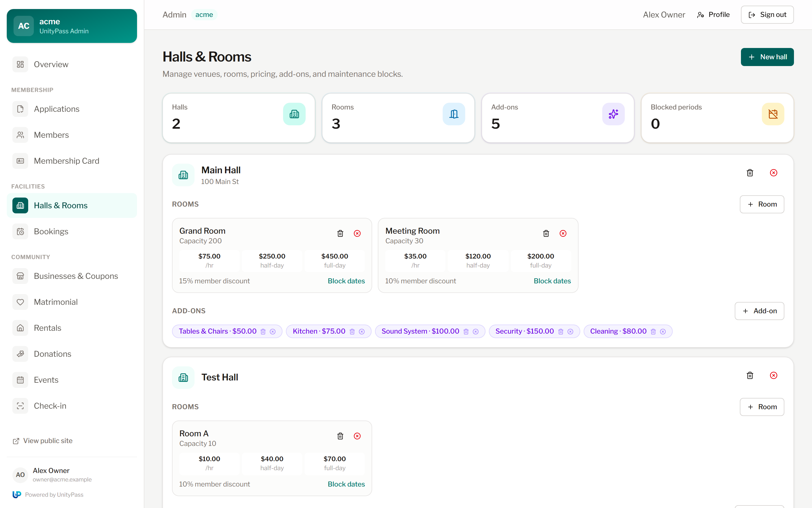Screen dimensions: 812x508
Task: Click Meeting Room $200.00 full-day rate
Action: tap(540, 260)
